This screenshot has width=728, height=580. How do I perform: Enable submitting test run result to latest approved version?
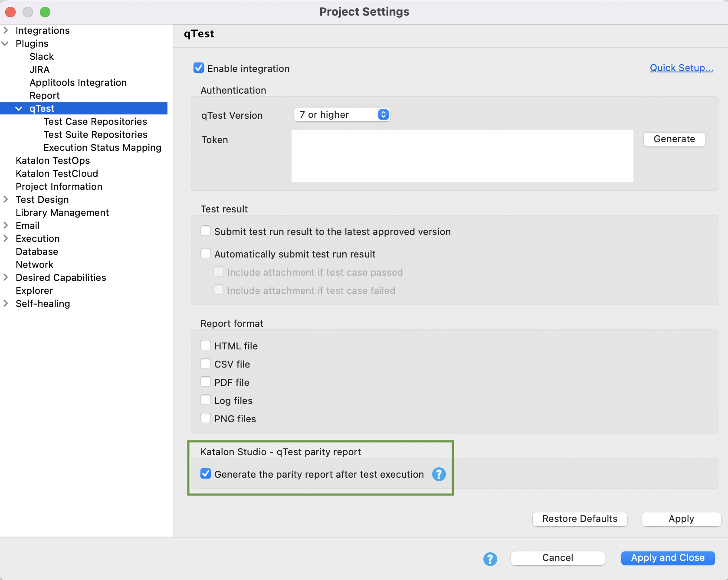coord(205,231)
